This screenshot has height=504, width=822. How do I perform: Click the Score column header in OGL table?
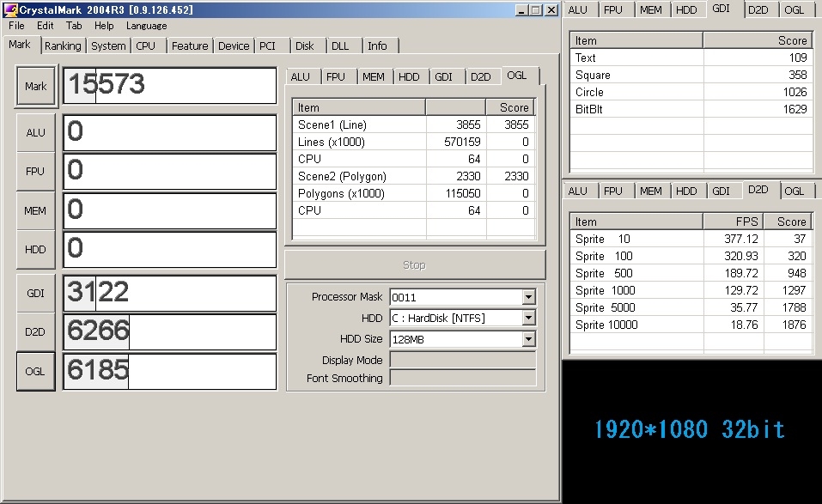[510, 107]
